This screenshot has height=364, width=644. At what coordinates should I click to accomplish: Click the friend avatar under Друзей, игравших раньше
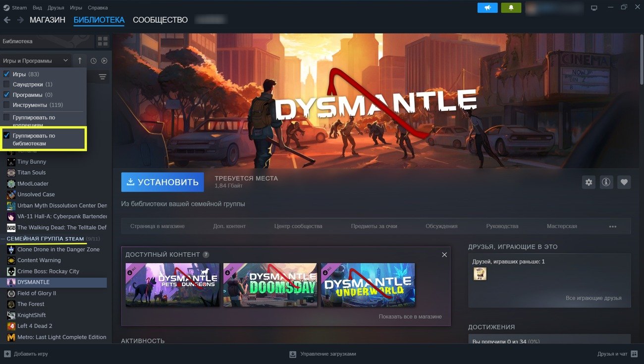(480, 274)
